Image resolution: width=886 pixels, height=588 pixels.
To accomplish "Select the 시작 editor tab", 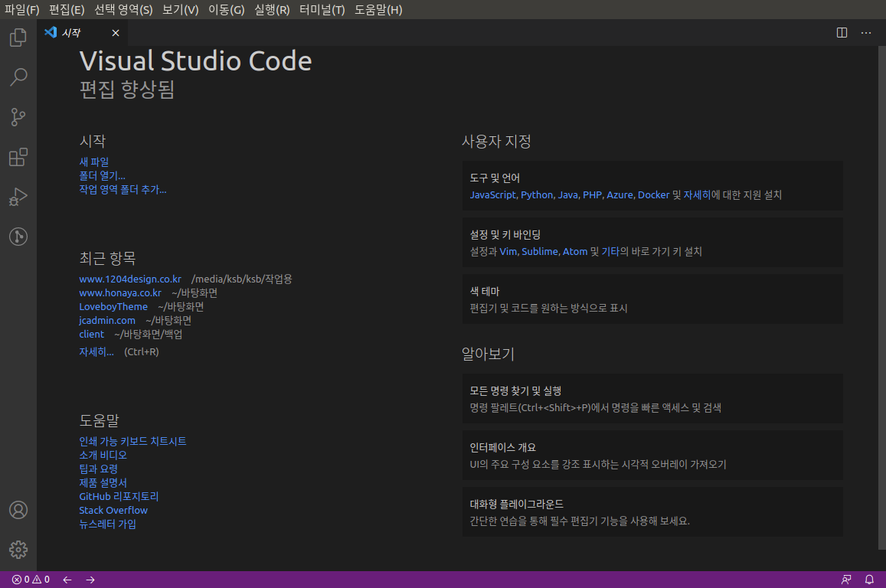I will point(83,33).
